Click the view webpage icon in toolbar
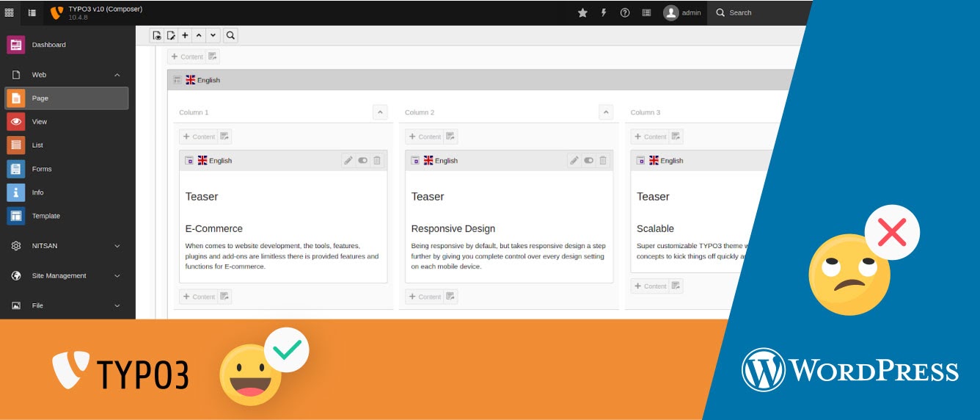 (156, 35)
